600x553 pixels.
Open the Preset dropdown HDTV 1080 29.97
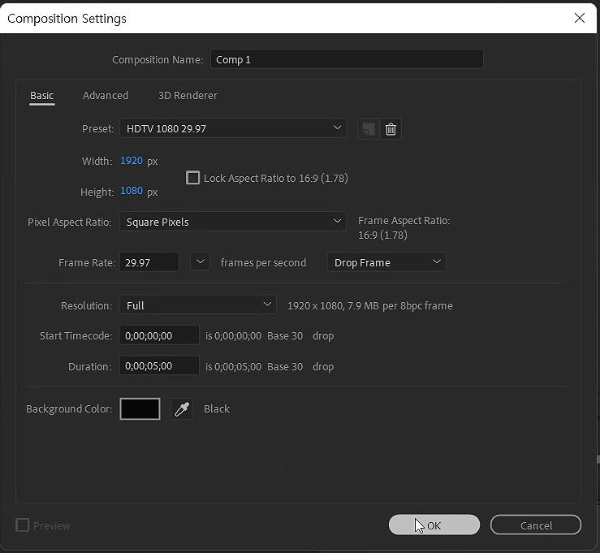233,128
